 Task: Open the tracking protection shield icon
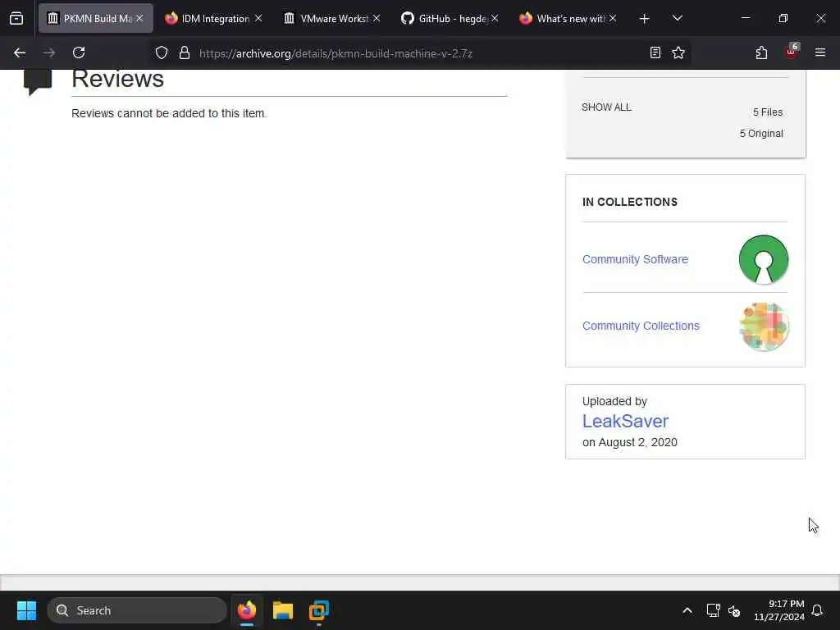pyautogui.click(x=162, y=52)
